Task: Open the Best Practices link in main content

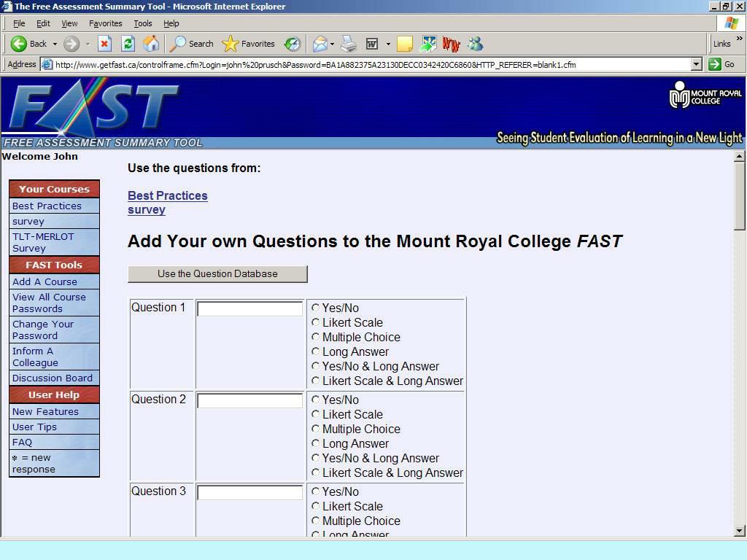Action: pos(168,195)
